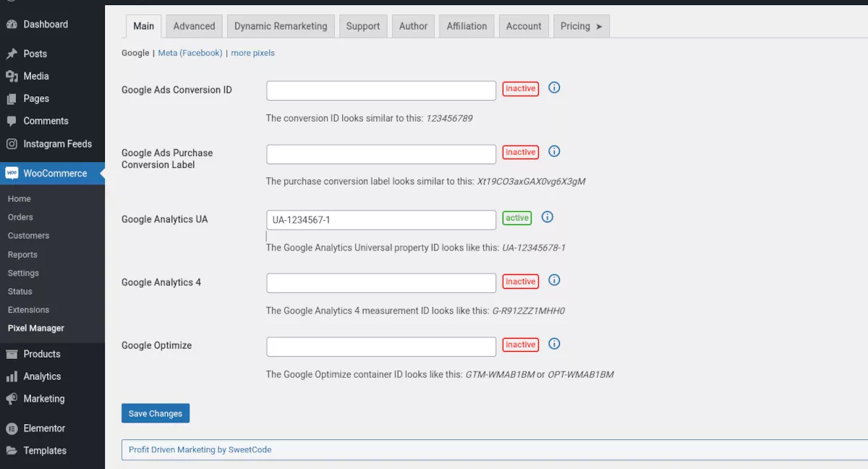Open WooCommerce Orders submenu

(20, 217)
